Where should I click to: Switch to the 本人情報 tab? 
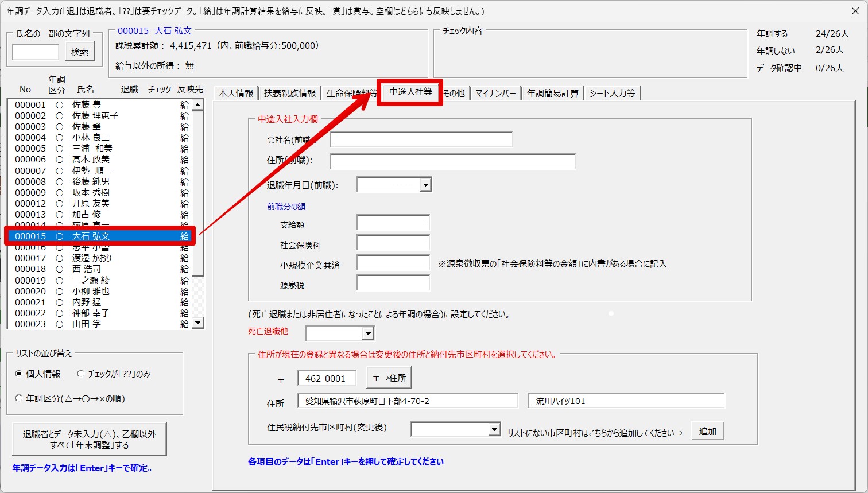[x=236, y=93]
